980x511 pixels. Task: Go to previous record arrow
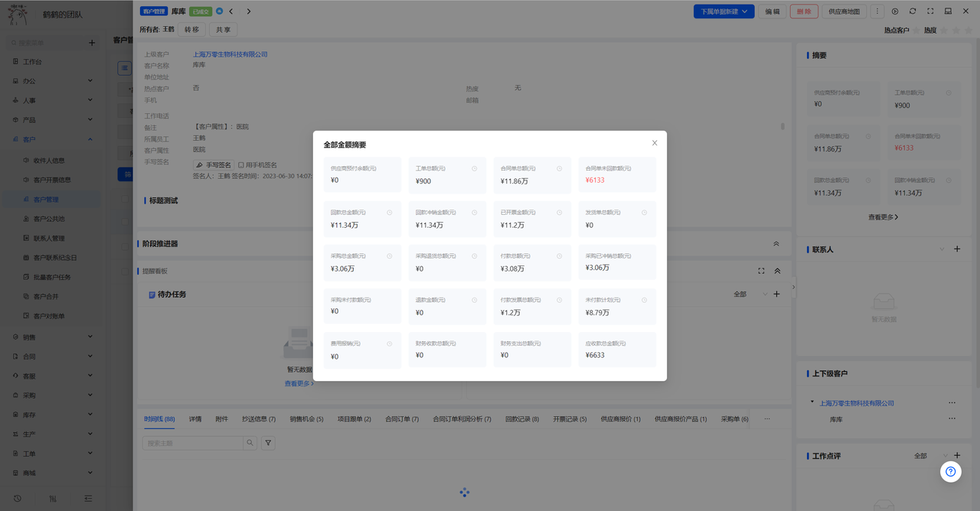231,11
